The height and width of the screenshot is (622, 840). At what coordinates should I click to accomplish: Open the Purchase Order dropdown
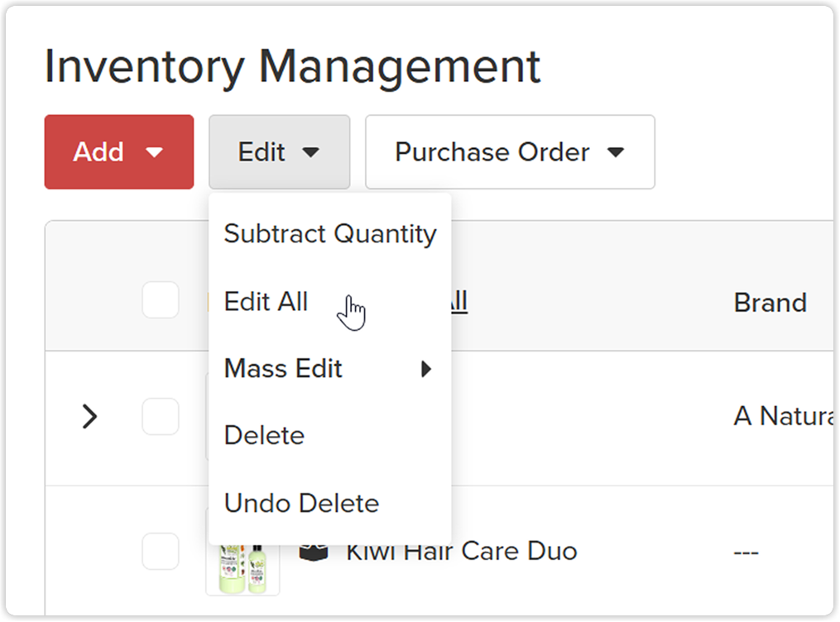click(510, 152)
